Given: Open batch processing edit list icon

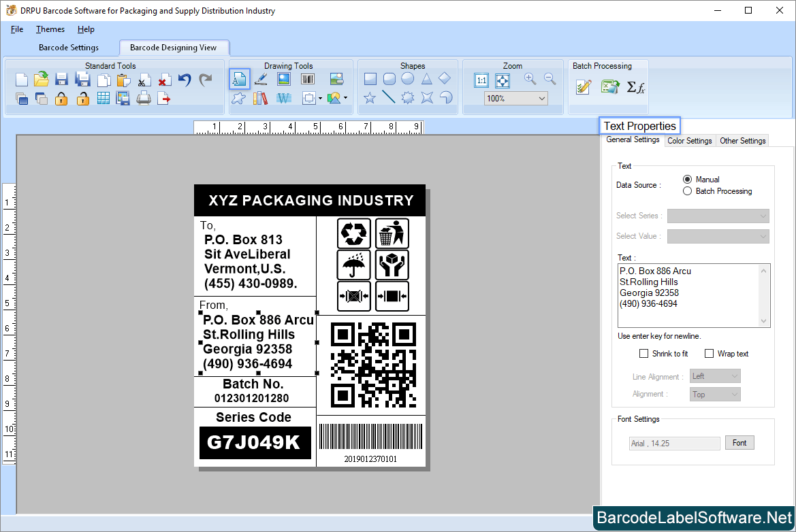Looking at the screenshot, I should (584, 87).
